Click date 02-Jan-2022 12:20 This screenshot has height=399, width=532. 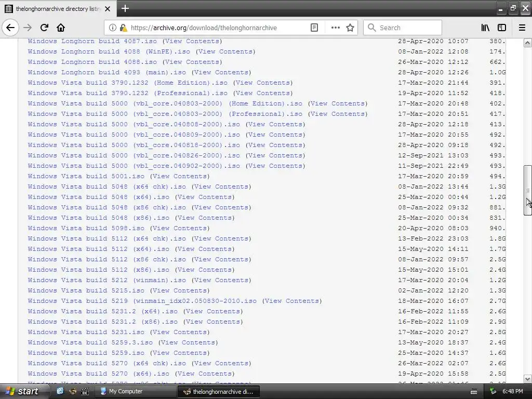pyautogui.click(x=433, y=290)
